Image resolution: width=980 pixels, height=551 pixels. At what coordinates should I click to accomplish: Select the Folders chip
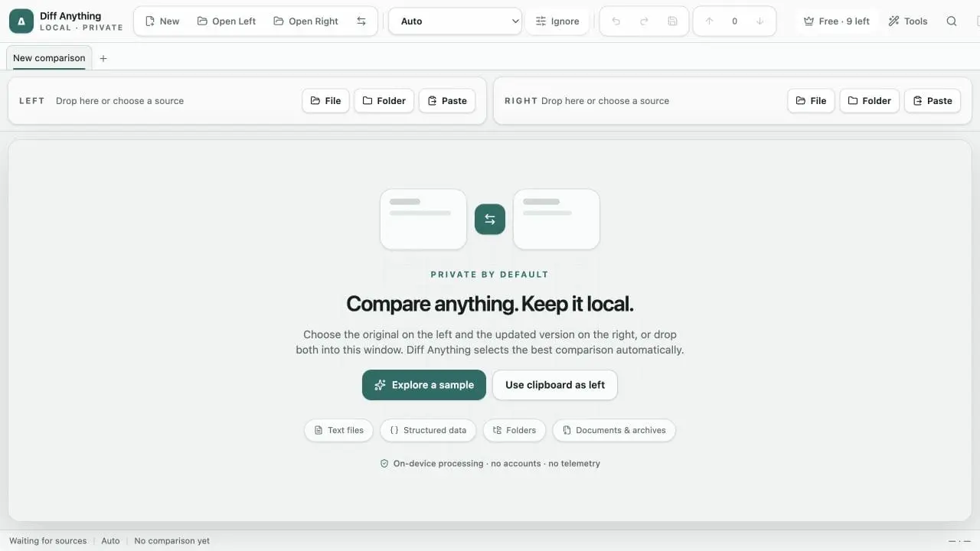coord(514,430)
